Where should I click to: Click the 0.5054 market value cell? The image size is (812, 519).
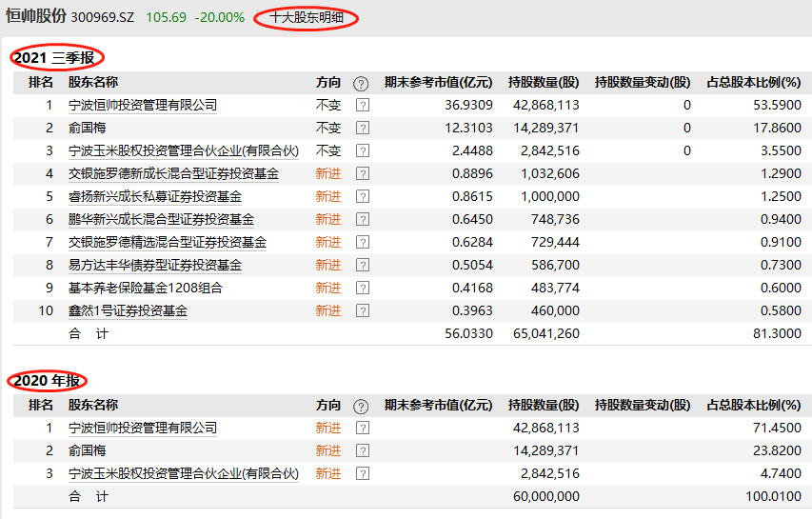pos(472,265)
